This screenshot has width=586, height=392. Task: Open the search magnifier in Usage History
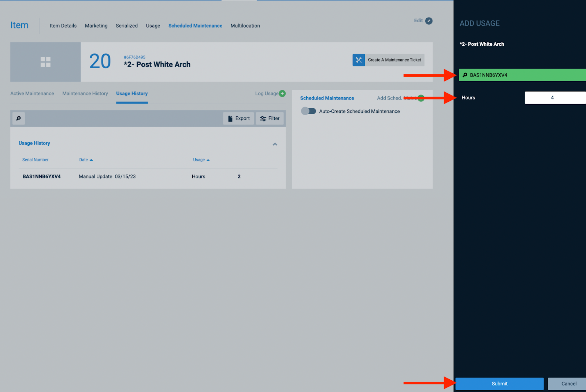pyautogui.click(x=18, y=118)
